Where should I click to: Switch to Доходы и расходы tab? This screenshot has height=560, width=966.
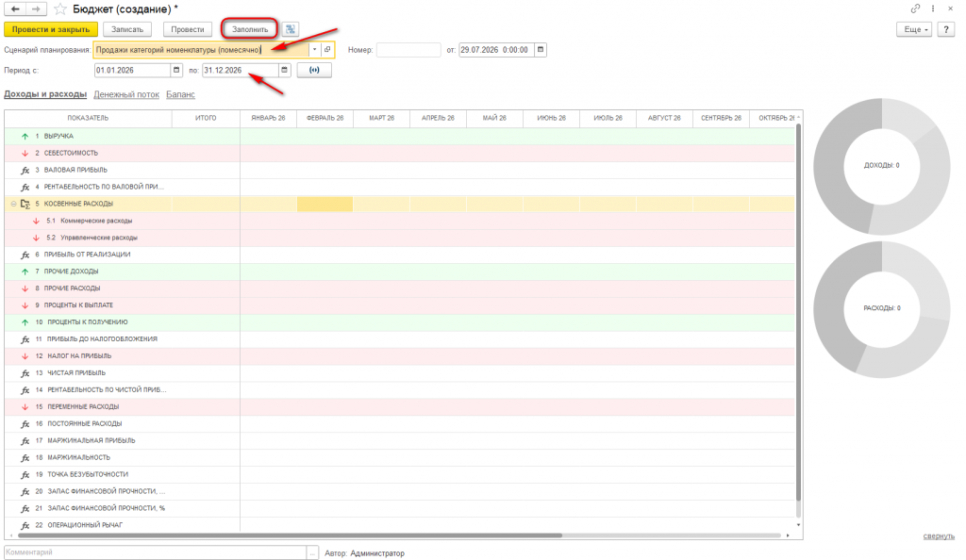45,94
